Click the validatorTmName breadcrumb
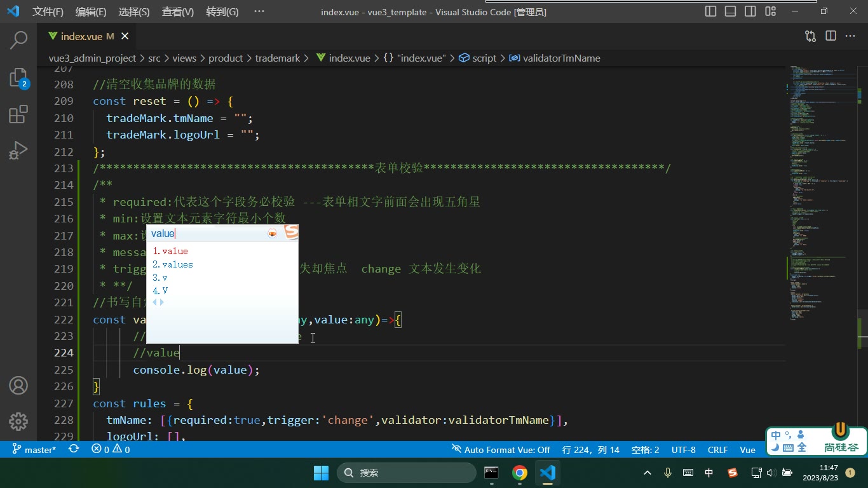868x488 pixels. coord(554,58)
